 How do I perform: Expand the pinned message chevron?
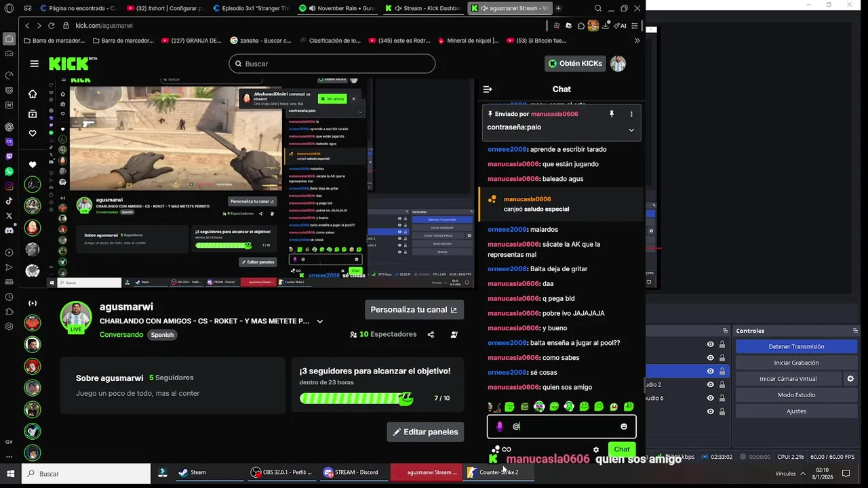tap(631, 130)
